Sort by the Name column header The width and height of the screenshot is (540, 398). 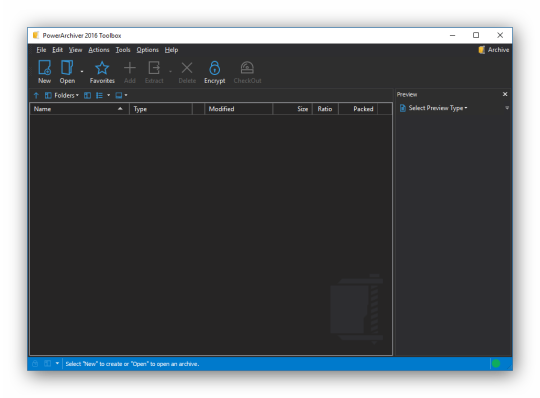click(80, 109)
